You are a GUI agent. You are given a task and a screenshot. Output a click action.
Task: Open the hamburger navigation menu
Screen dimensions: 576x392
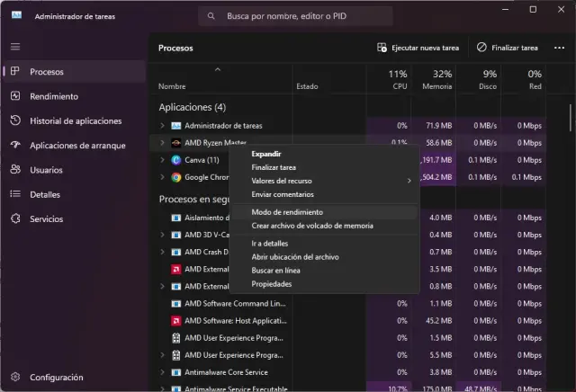15,46
